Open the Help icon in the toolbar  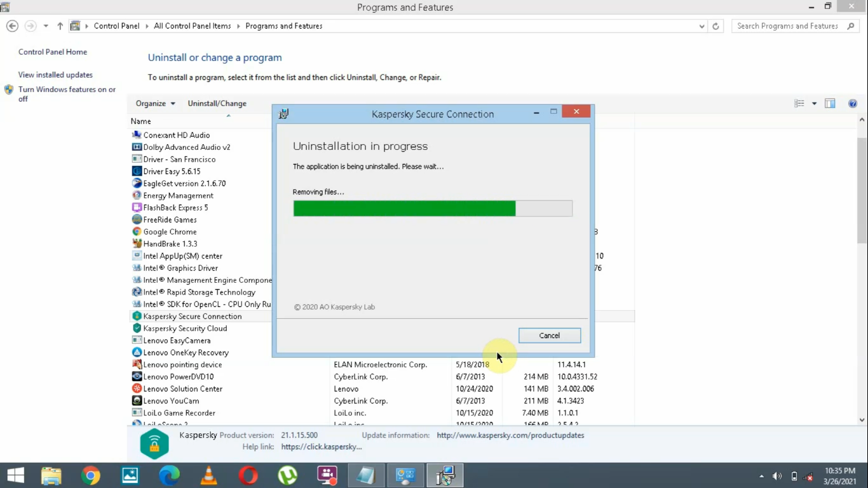852,103
